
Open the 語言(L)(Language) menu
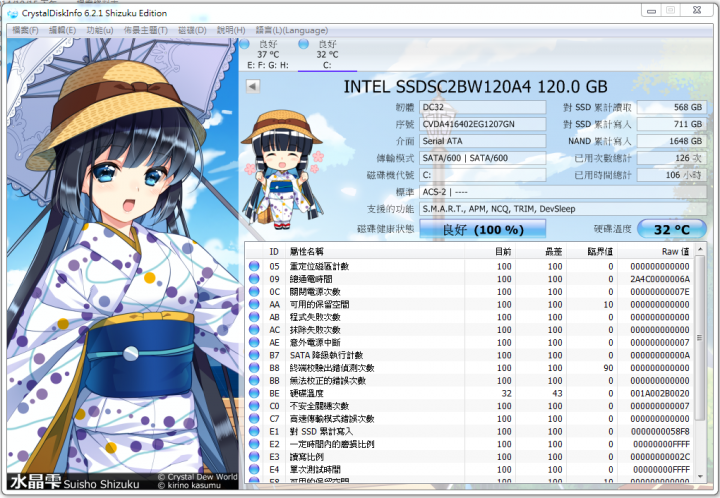pyautogui.click(x=292, y=30)
